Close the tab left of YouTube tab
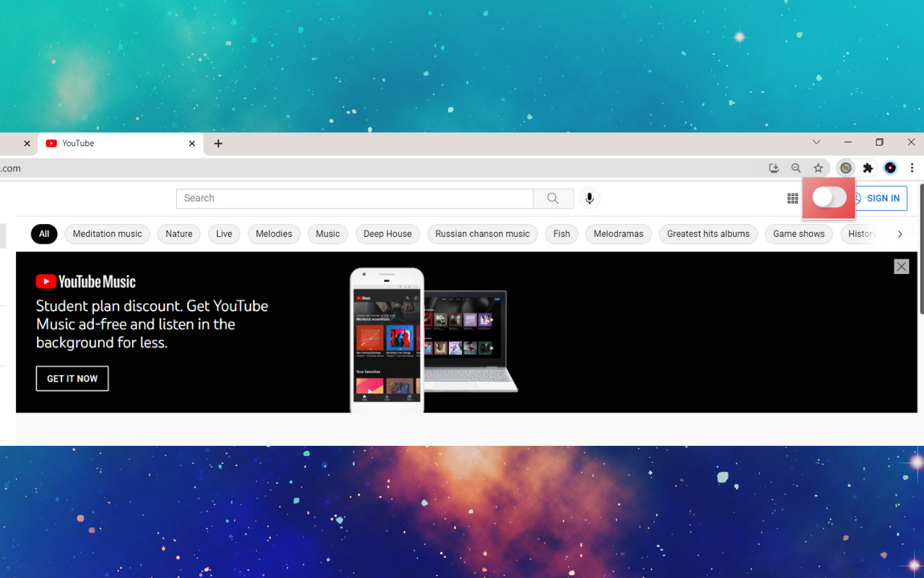Image resolution: width=924 pixels, height=578 pixels. [x=27, y=144]
